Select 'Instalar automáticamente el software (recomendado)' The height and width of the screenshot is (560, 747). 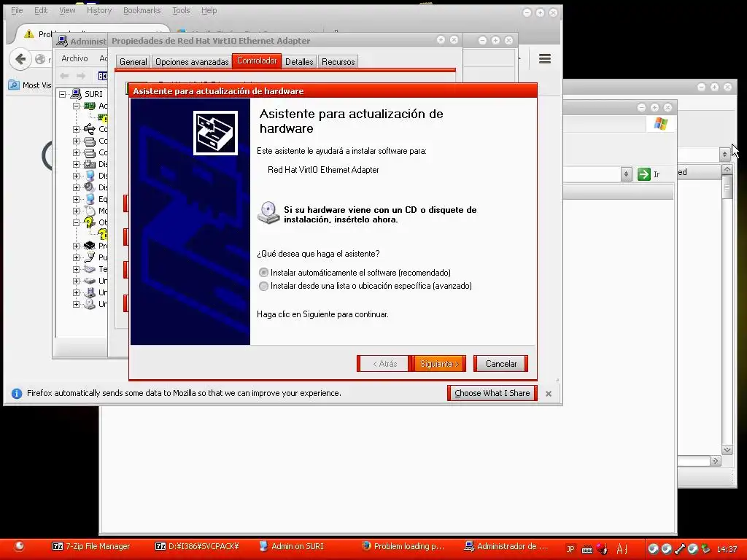pyautogui.click(x=263, y=273)
